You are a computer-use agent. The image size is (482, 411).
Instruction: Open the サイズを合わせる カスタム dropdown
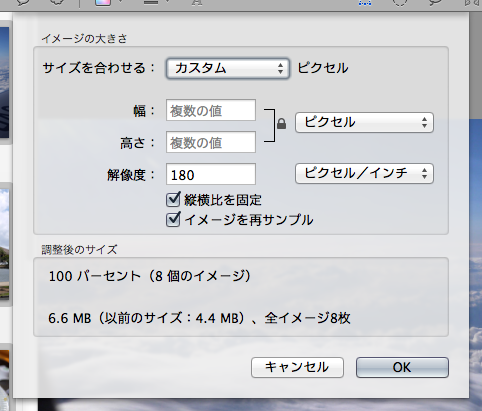228,68
